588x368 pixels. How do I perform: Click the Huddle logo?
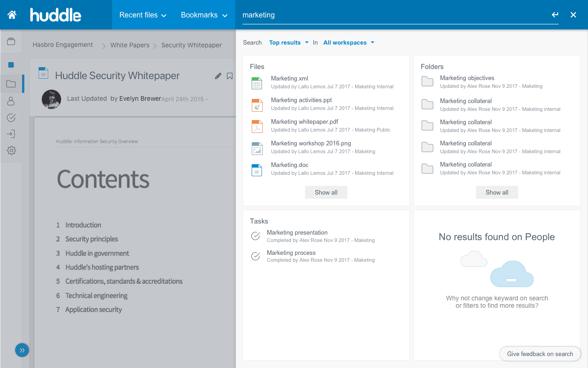[x=56, y=15]
